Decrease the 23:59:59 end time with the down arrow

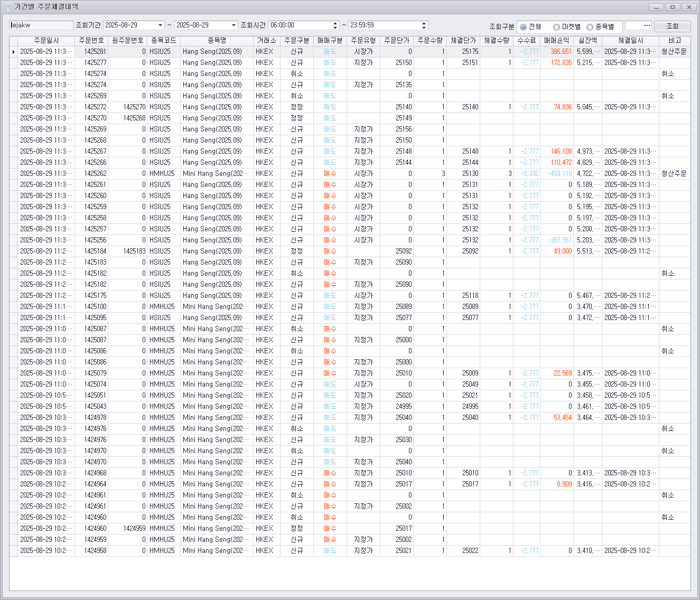pyautogui.click(x=424, y=27)
